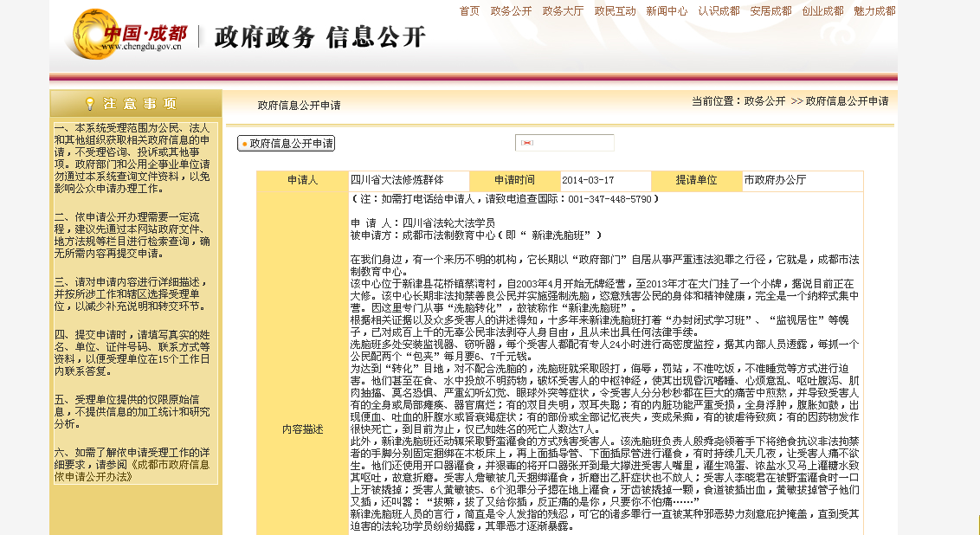Screen dimensions: 980x535
Task: Navigate to 认识成都 in the top menu
Action: pyautogui.click(x=719, y=11)
